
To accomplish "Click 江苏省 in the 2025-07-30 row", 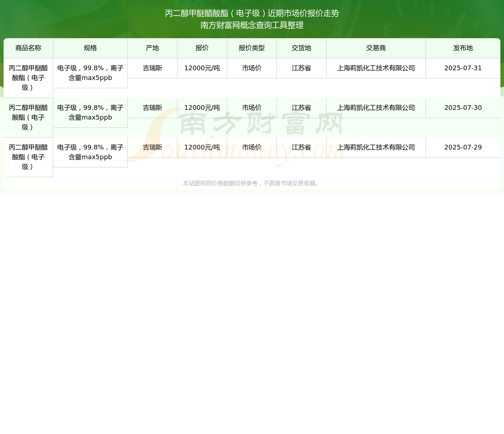I will click(302, 108).
